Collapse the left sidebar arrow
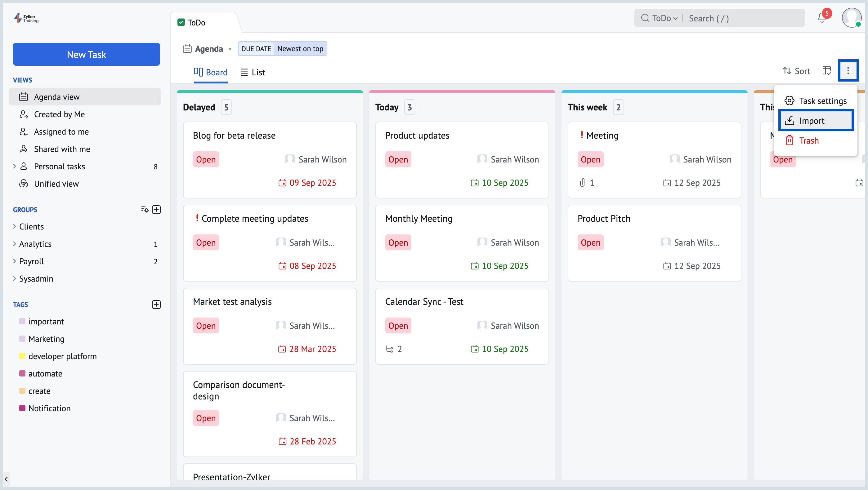 click(x=6, y=479)
